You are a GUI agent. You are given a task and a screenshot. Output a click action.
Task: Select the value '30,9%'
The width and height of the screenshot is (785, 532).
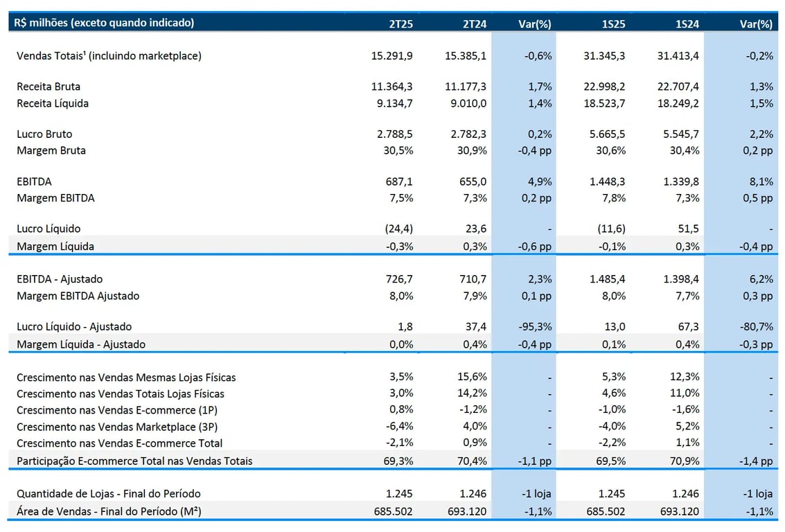[x=472, y=150]
